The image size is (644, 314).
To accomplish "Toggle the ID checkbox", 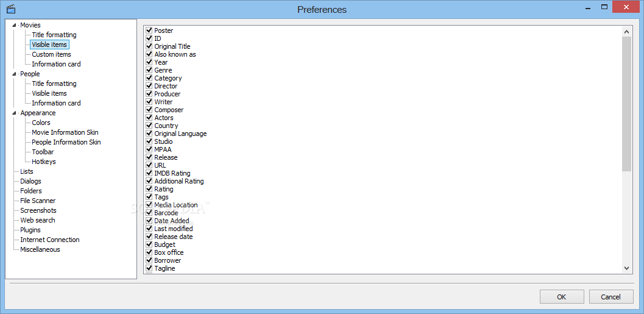I will coord(149,38).
